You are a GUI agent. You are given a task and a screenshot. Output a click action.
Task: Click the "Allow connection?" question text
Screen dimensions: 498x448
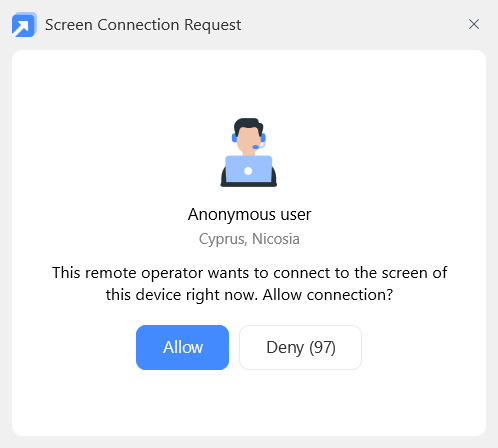point(328,295)
